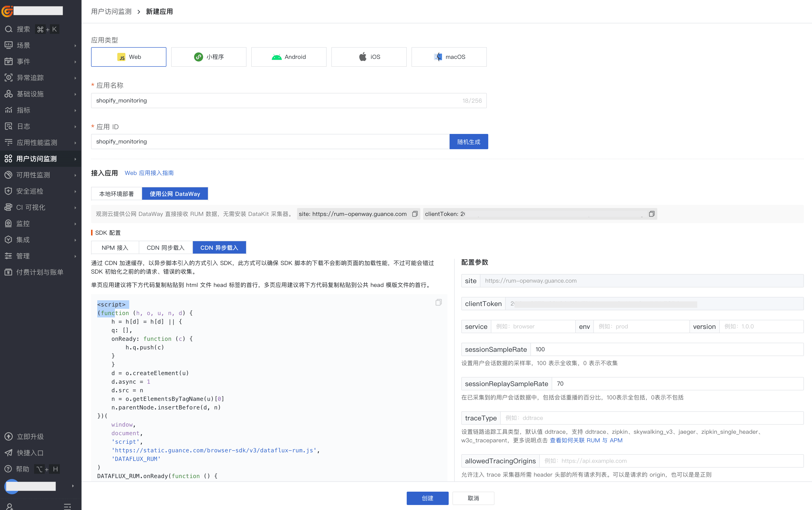Collapse sidebar using bottom menu icon
812x510 pixels.
tap(67, 506)
